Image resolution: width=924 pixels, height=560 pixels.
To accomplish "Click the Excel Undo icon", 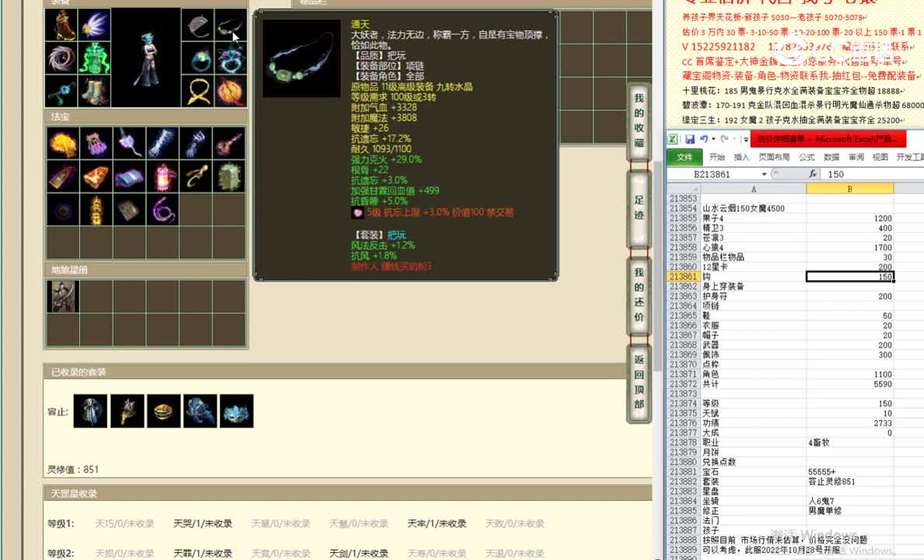I will [704, 139].
